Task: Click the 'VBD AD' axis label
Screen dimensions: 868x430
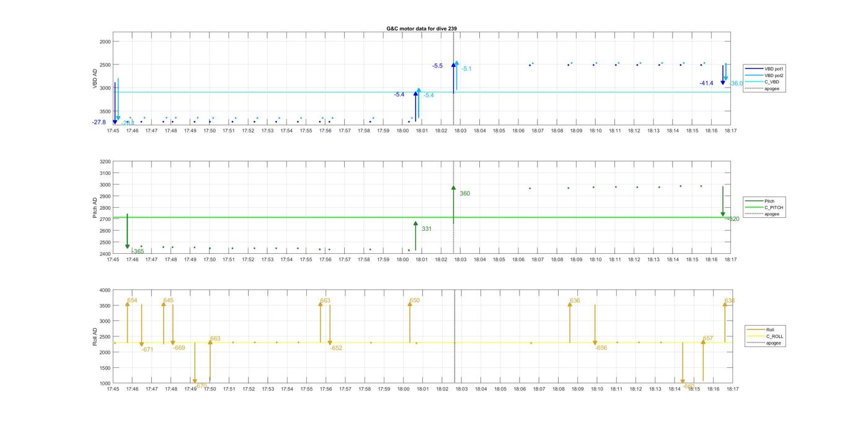Action: (x=95, y=78)
